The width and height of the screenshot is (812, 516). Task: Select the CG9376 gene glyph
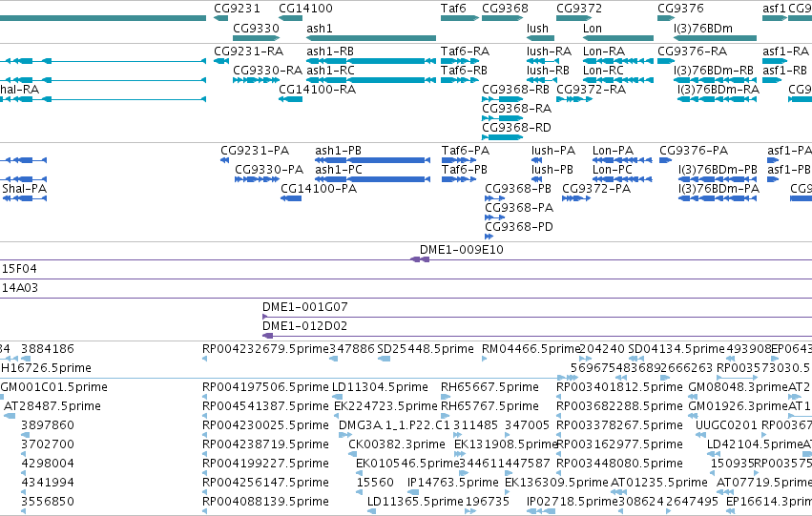click(666, 18)
